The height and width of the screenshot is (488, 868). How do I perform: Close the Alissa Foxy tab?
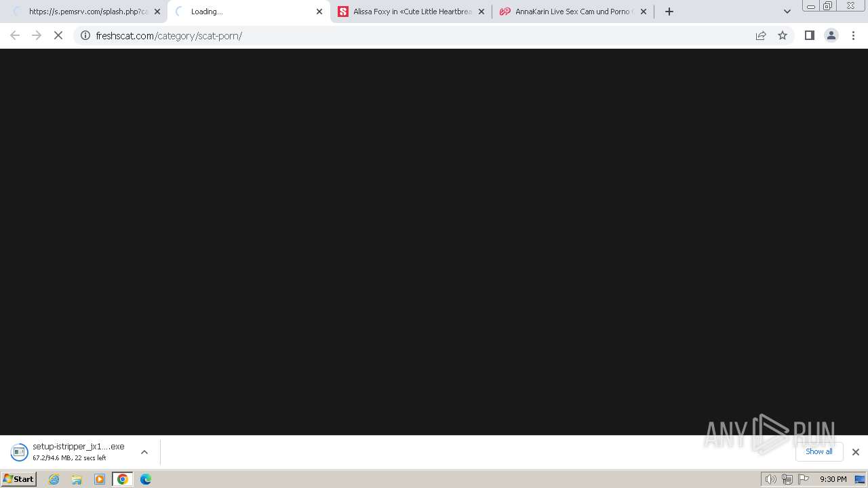pyautogui.click(x=481, y=12)
